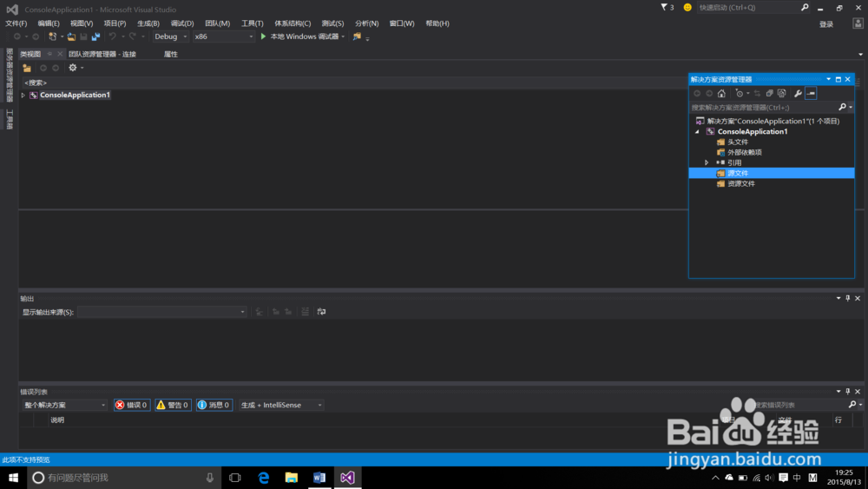The height and width of the screenshot is (489, 868).
Task: Click the New Project toolbar icon
Action: pyautogui.click(x=53, y=36)
